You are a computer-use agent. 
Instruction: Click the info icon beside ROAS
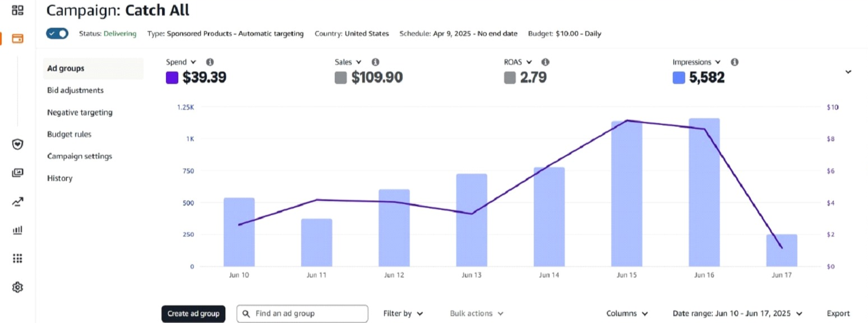(545, 62)
